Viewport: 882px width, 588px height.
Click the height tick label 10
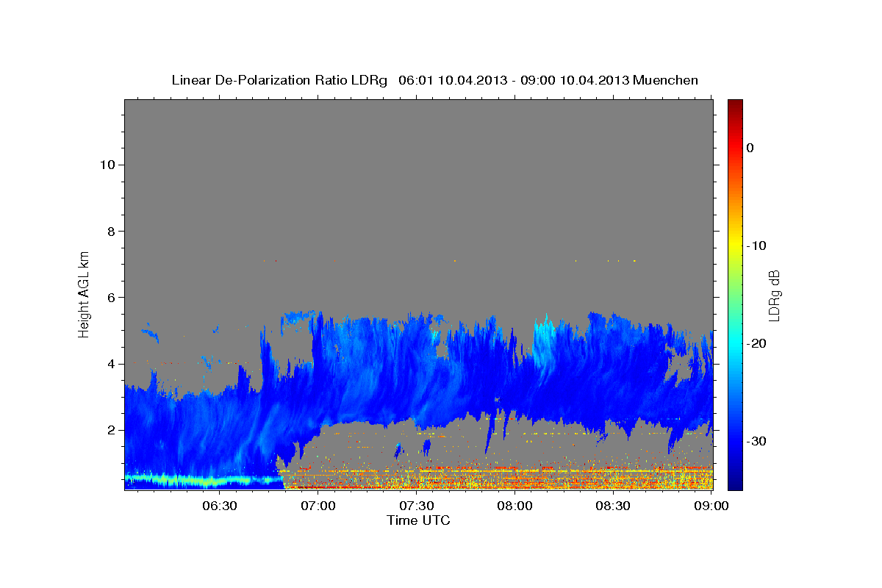[x=107, y=165]
